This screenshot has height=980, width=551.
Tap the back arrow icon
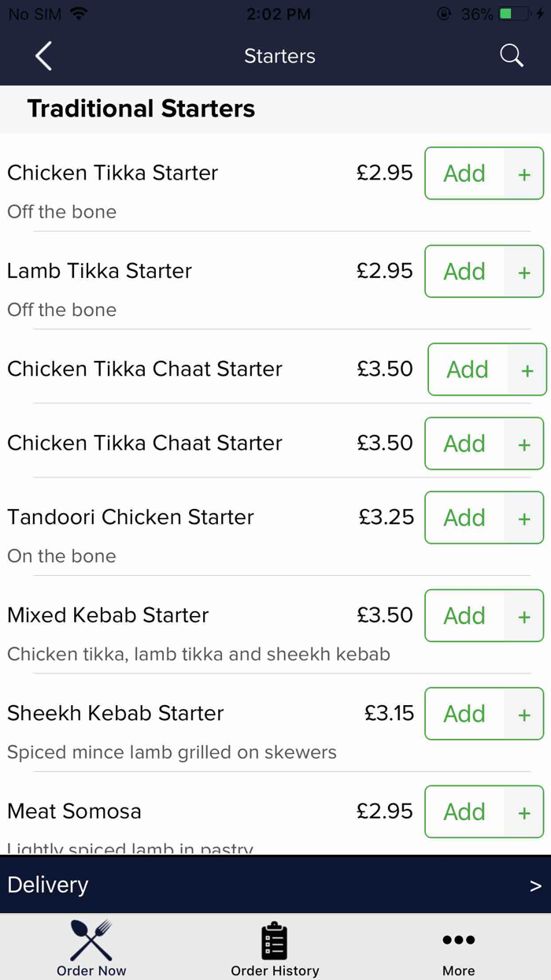coord(43,56)
